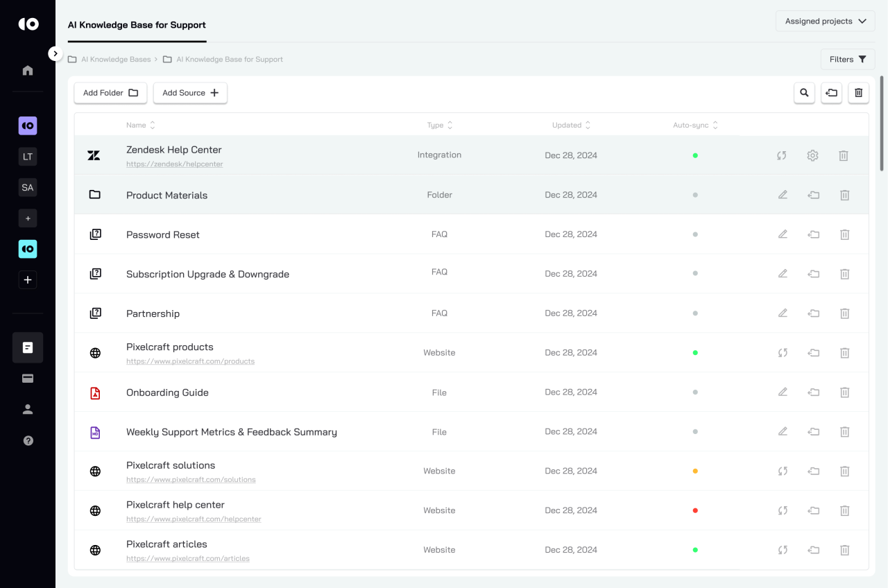The image size is (888, 588).
Task: Resync the Pixelcraft solutions website
Action: [x=783, y=472]
